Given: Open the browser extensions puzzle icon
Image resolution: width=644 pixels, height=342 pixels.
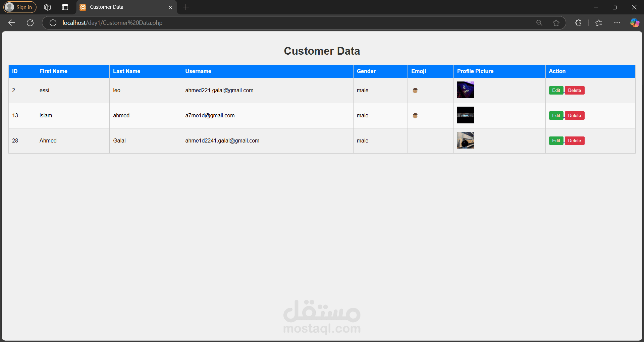Looking at the screenshot, I should pos(579,23).
